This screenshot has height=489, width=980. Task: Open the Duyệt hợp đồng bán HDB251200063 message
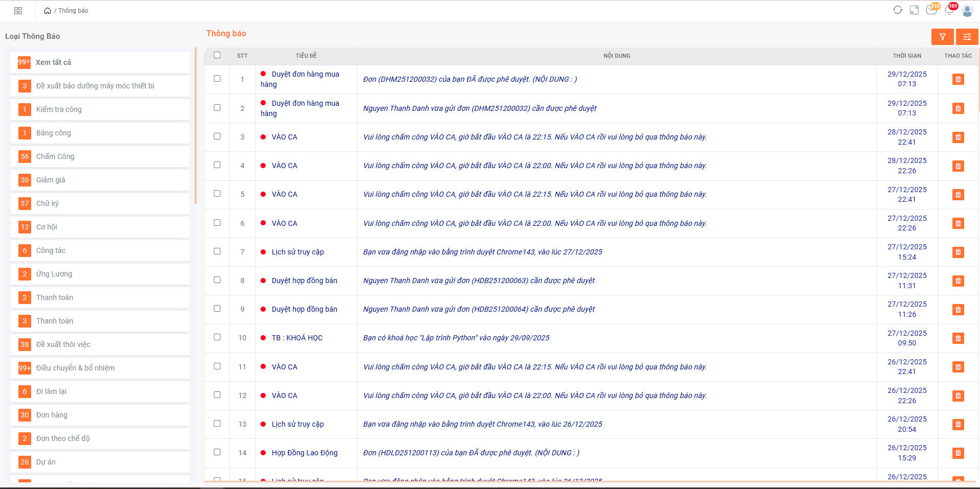point(479,281)
